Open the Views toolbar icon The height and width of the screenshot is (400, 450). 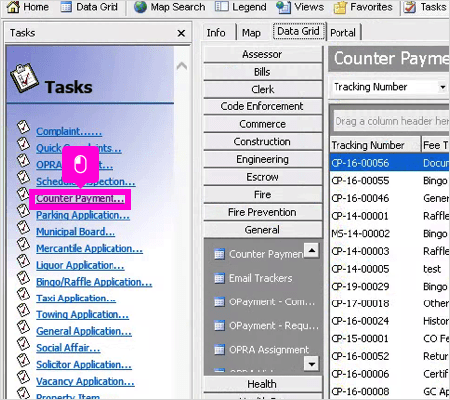(x=283, y=7)
